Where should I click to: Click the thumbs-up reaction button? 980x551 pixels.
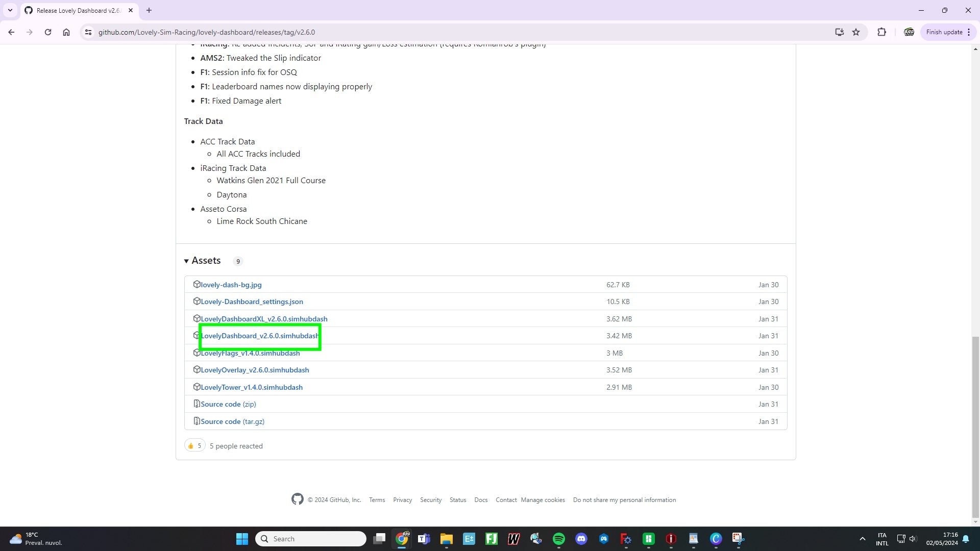coord(195,446)
